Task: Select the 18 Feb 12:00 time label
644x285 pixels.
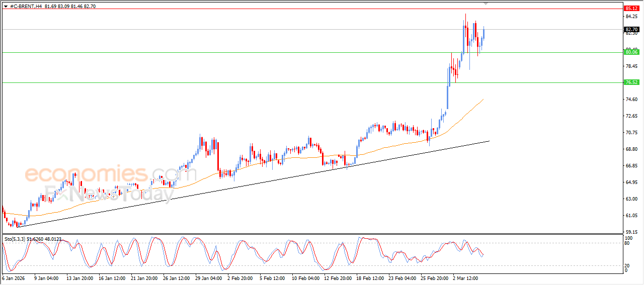Action: pos(371,278)
